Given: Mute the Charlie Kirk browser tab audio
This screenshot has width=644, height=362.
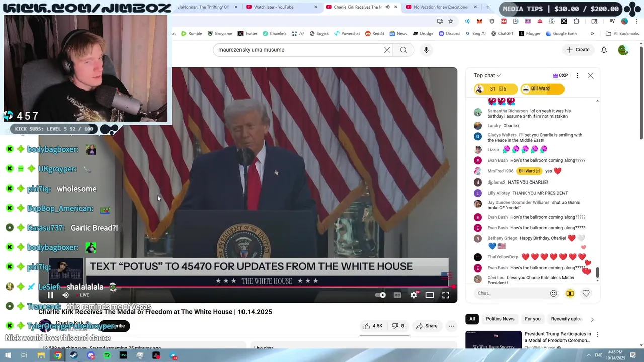Looking at the screenshot, I should pyautogui.click(x=387, y=7).
